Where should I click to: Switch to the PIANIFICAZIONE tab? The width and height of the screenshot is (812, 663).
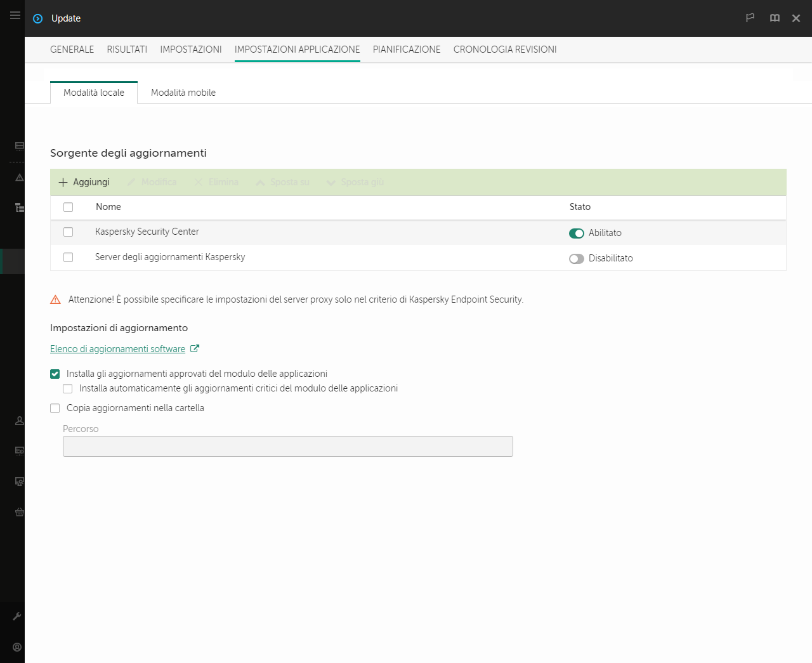[x=406, y=49]
